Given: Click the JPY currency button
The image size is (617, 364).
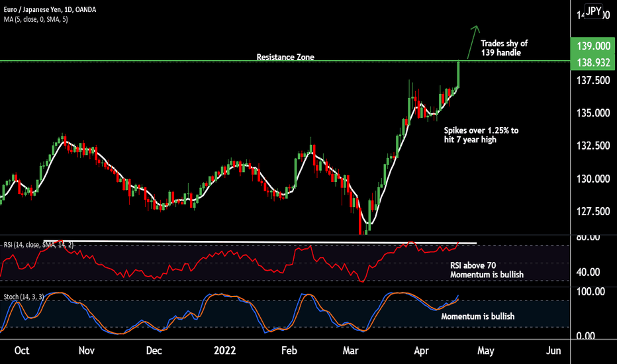Looking at the screenshot, I should coord(593,11).
